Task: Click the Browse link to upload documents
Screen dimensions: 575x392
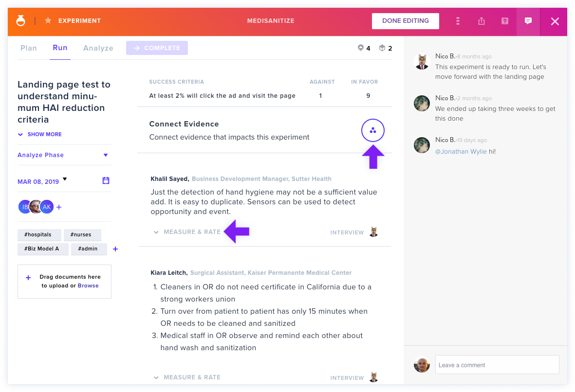Action: click(x=88, y=286)
